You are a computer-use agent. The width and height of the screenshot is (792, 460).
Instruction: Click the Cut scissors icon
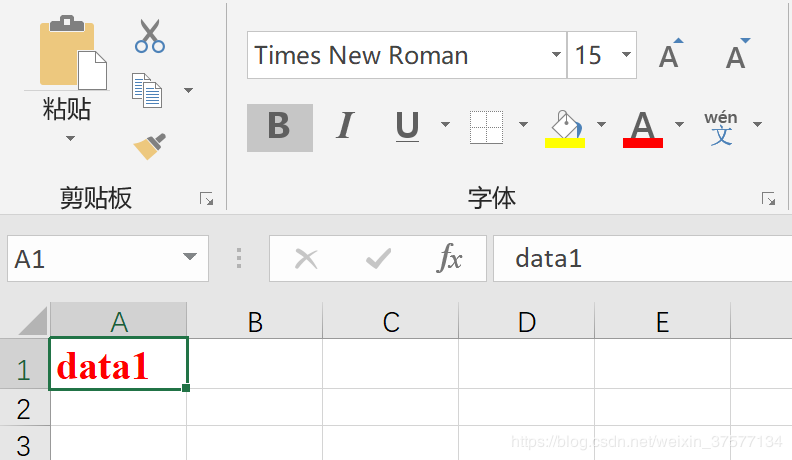[x=149, y=35]
